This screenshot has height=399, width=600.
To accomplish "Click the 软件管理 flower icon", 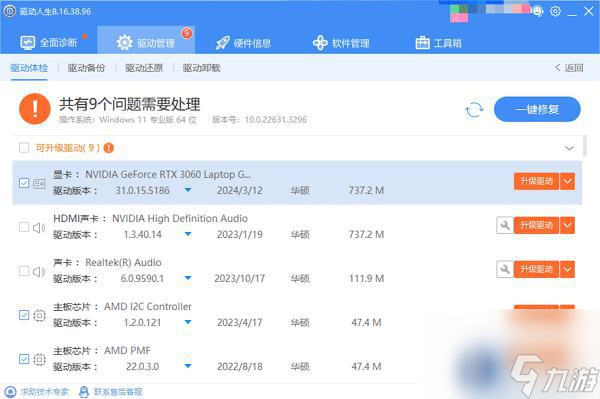I will tap(320, 42).
